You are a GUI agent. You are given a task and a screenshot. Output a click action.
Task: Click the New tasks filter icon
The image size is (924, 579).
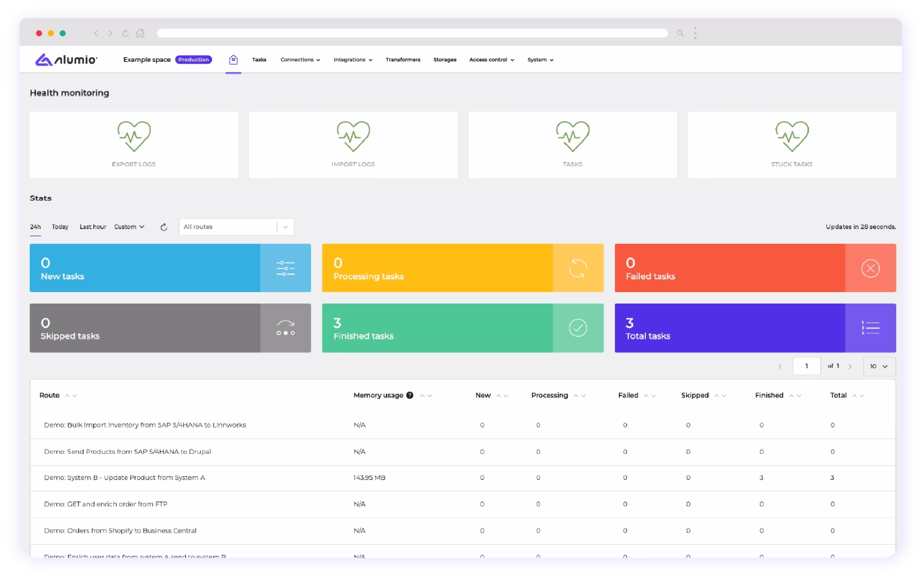[x=285, y=268]
